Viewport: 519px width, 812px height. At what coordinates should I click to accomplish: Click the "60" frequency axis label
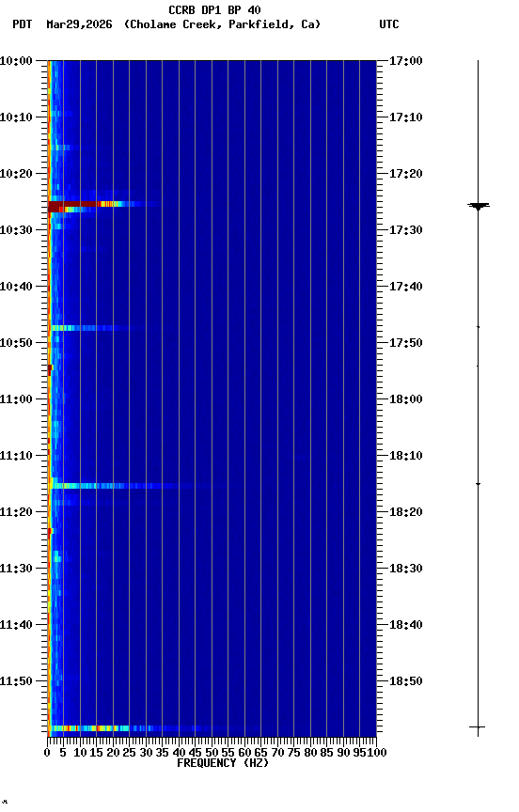coord(244,754)
